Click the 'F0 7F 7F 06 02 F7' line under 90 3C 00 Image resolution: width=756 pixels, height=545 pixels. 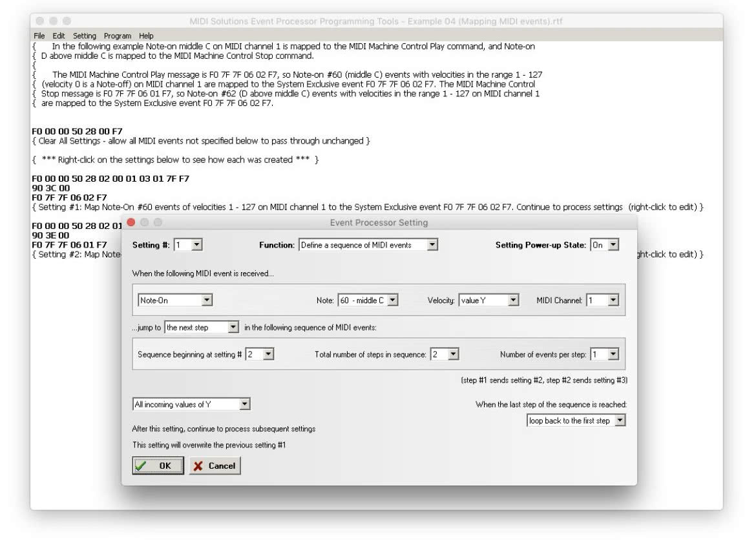click(x=69, y=197)
